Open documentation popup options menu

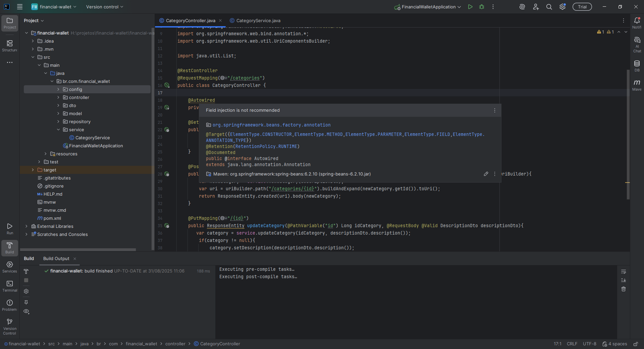tap(494, 110)
